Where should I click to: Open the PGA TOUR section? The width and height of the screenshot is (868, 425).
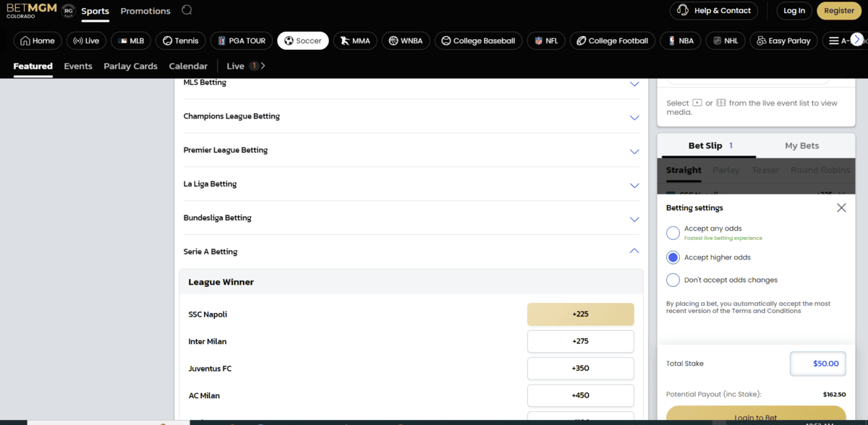pos(242,40)
